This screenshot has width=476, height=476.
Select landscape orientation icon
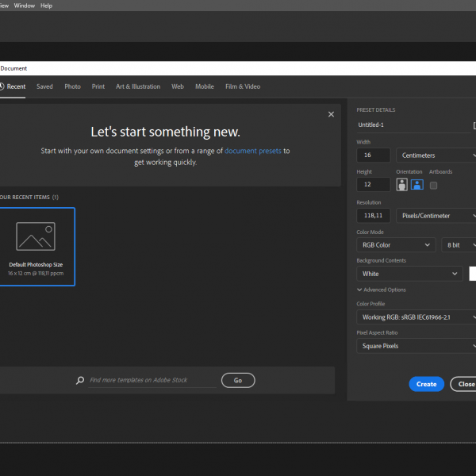point(416,185)
